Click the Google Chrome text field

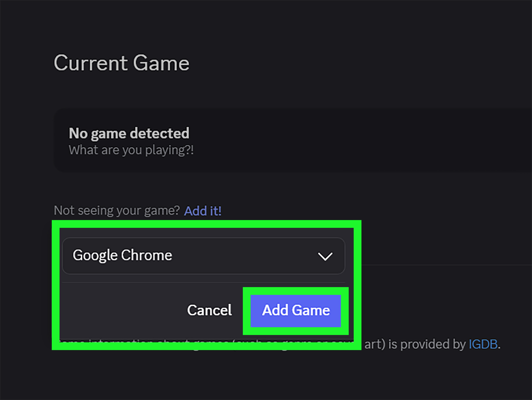168,256
